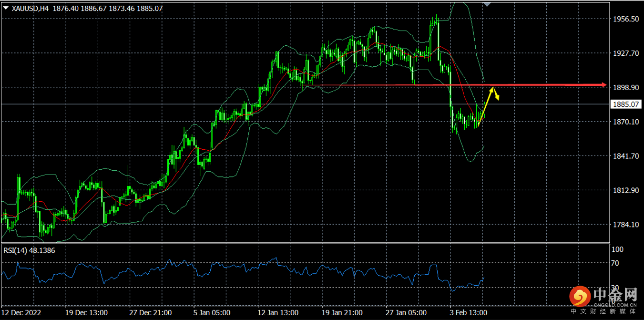Click the 1898.90 price axis label

point(625,88)
